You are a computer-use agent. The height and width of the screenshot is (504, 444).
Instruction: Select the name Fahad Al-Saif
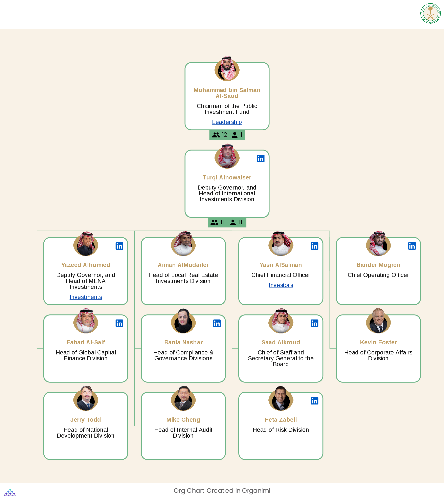click(x=86, y=342)
